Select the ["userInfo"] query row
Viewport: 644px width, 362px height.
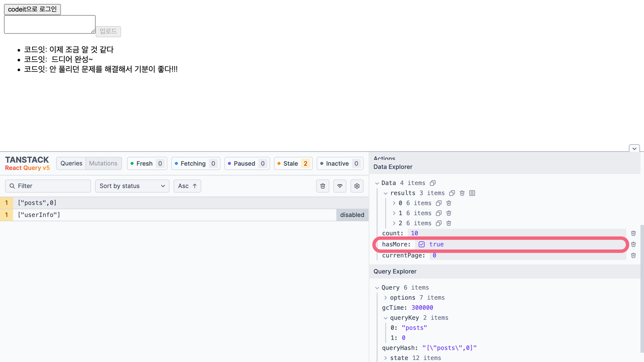tap(184, 215)
